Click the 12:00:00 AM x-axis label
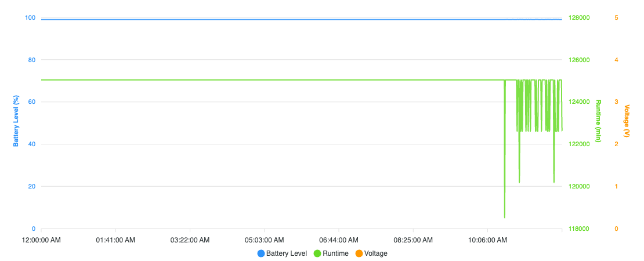644x261 pixels. (41, 240)
